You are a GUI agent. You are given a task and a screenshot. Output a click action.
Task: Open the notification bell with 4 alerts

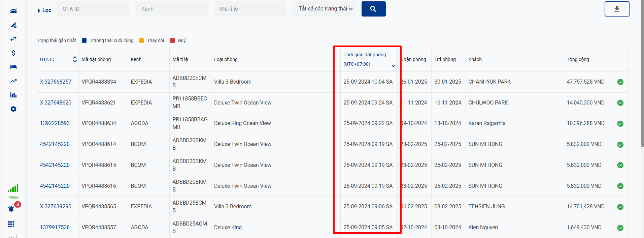(x=11, y=209)
